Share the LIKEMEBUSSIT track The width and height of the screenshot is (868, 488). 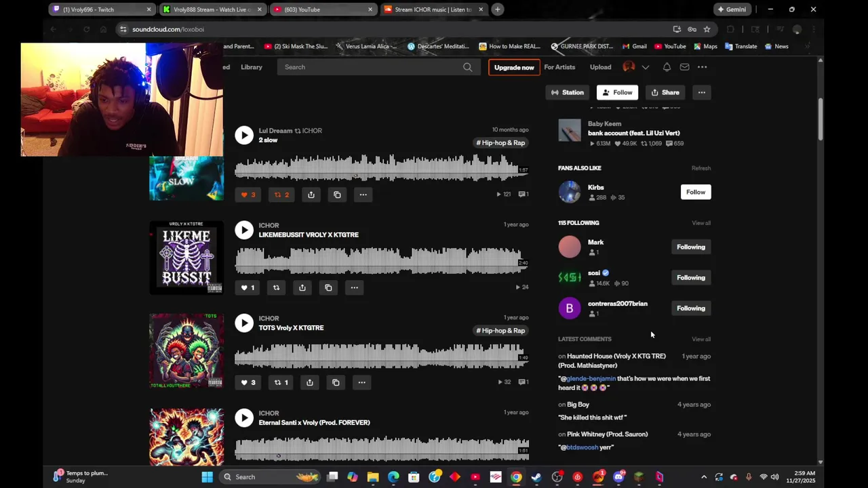tap(302, 287)
